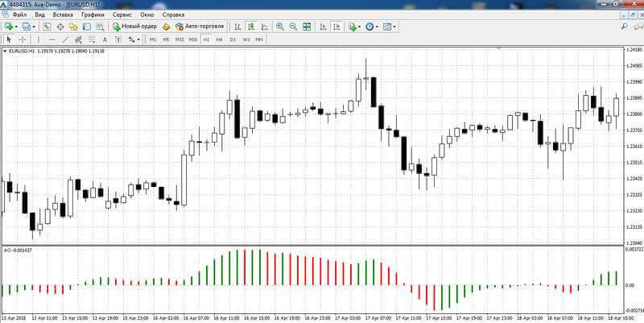
Task: Switch chart to candlestick mode
Action: pos(251,27)
